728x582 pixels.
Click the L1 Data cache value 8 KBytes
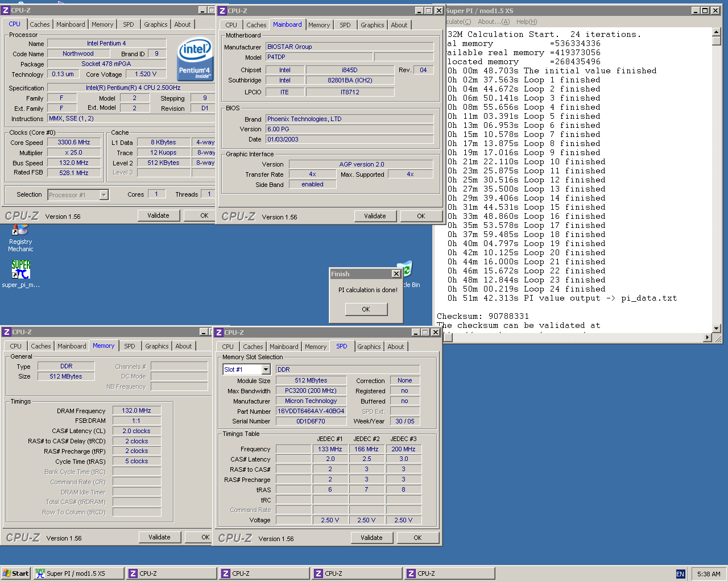pyautogui.click(x=163, y=142)
